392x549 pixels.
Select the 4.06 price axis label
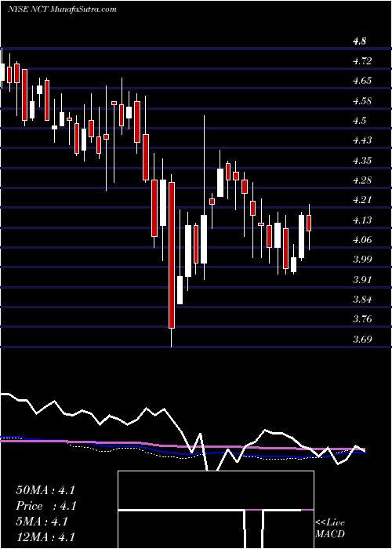pyautogui.click(x=362, y=240)
